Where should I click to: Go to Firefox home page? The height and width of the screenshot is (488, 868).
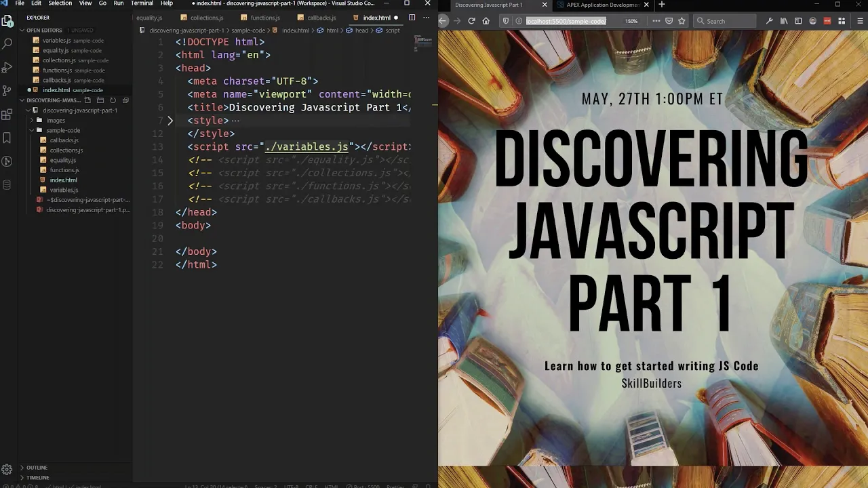[486, 21]
